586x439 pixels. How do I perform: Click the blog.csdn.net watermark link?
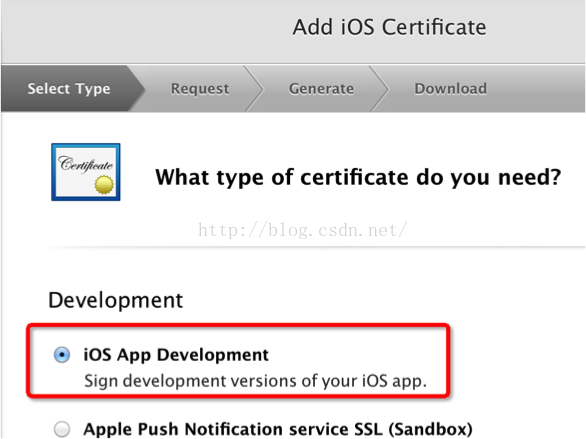[x=302, y=230]
